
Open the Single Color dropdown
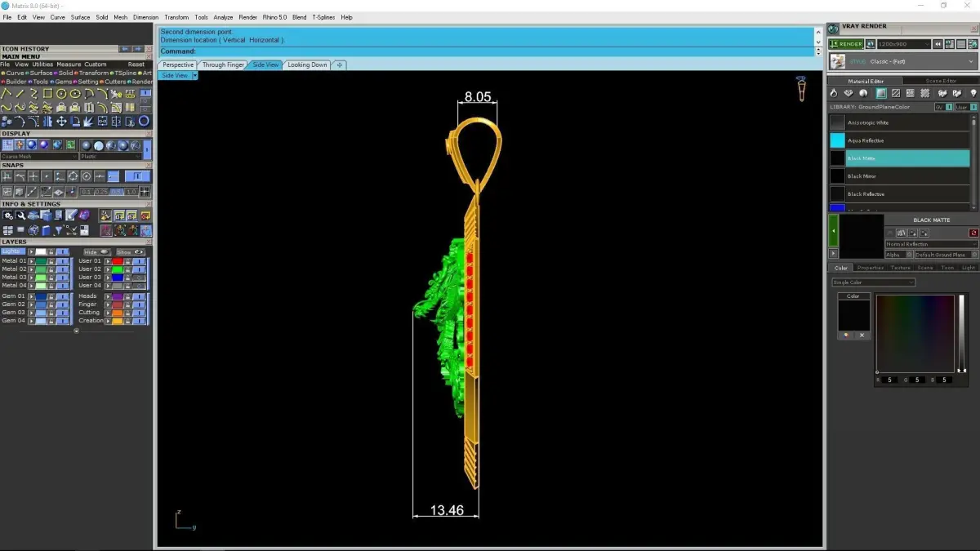874,282
